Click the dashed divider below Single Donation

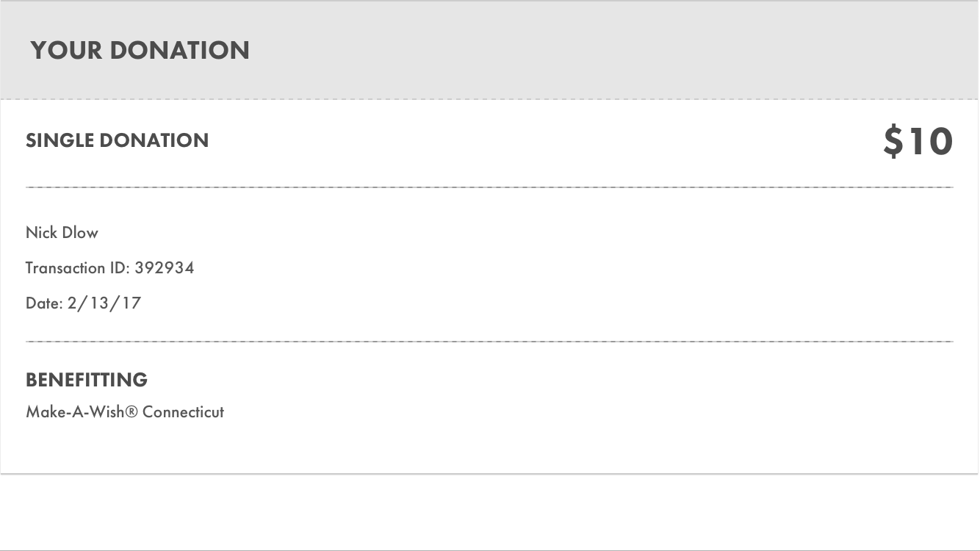click(489, 187)
